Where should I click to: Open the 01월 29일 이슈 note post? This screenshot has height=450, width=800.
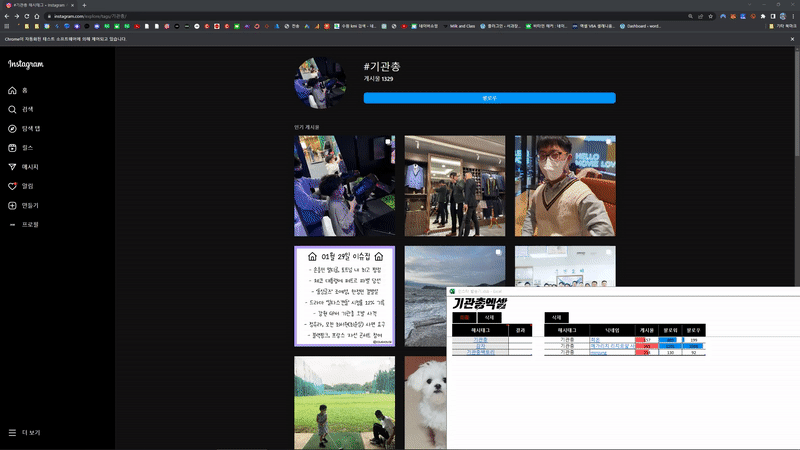(344, 296)
